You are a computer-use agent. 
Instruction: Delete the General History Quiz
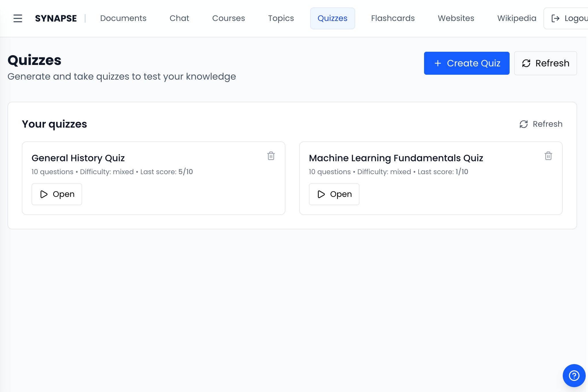(x=271, y=156)
